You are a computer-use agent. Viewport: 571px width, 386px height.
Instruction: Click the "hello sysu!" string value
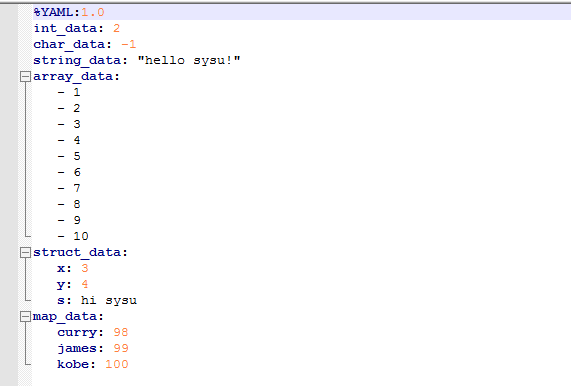pyautogui.click(x=189, y=60)
